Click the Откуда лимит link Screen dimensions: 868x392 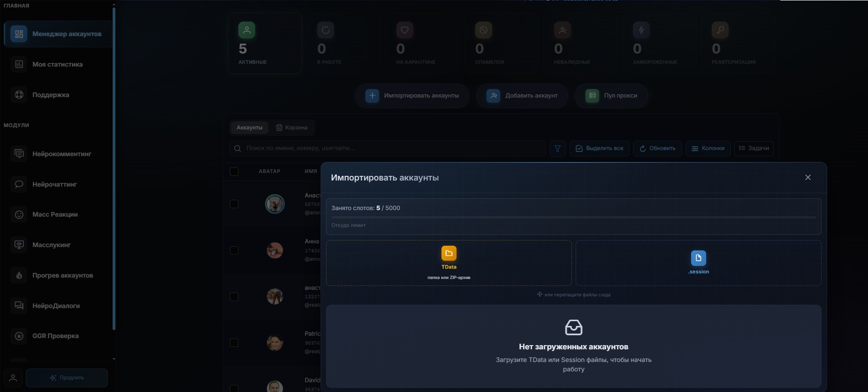[349, 225]
